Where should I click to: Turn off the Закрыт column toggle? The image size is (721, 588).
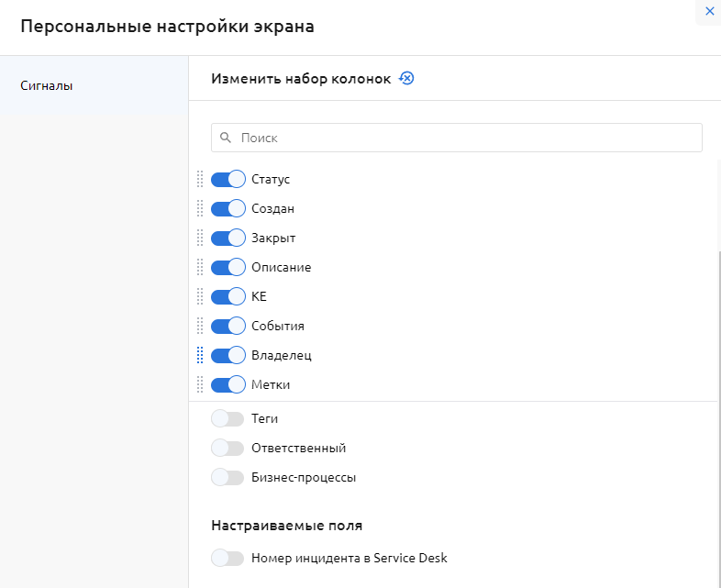(x=228, y=238)
